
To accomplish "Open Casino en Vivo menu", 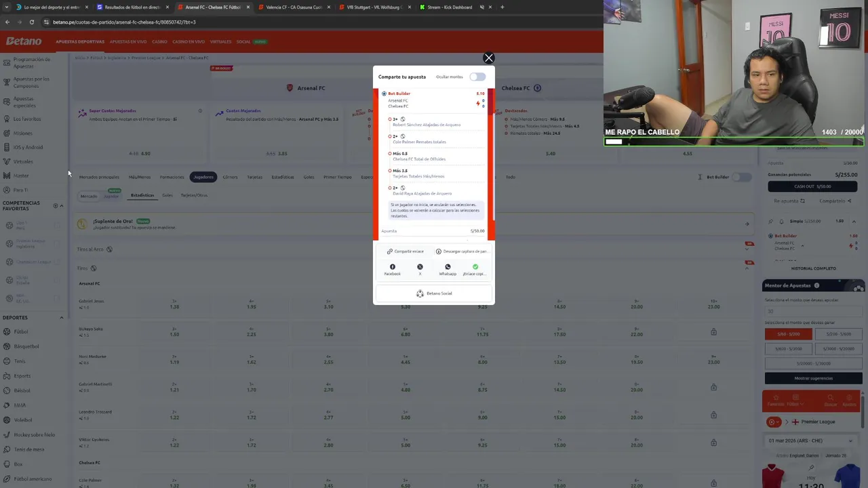I will (189, 41).
